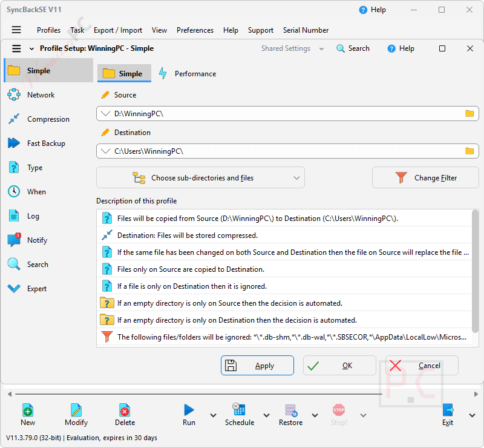Select 'Files only on Source are copied' row
Screen dimensions: 484x448
coord(284,269)
